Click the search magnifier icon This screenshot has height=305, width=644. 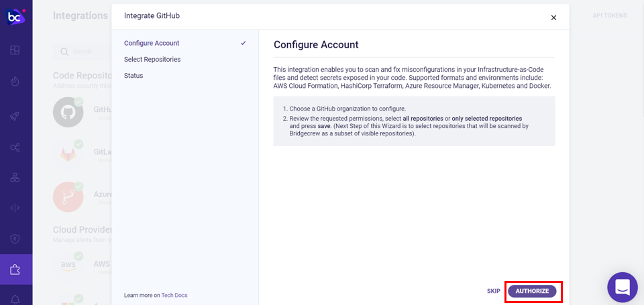pyautogui.click(x=64, y=52)
